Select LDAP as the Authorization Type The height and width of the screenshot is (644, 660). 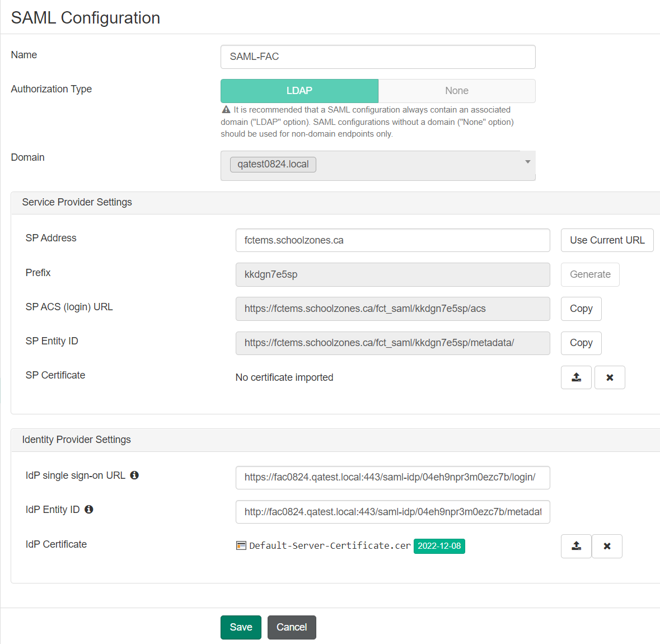click(x=299, y=90)
